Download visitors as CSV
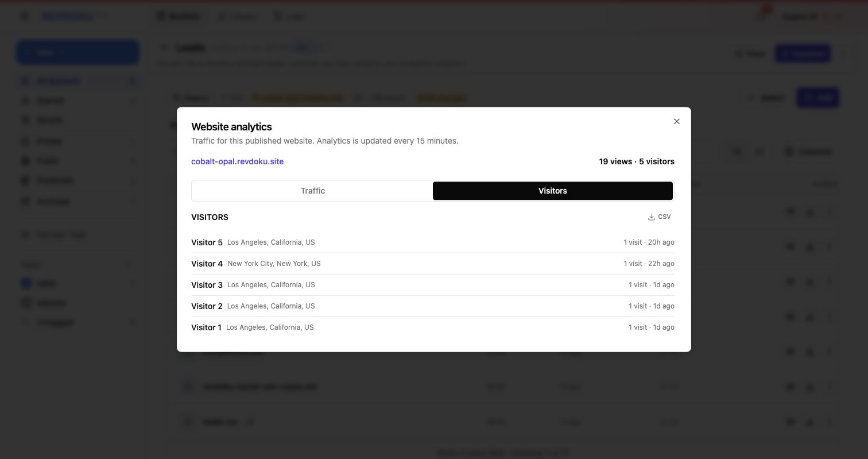Viewport: 868px width, 459px height. click(x=659, y=217)
